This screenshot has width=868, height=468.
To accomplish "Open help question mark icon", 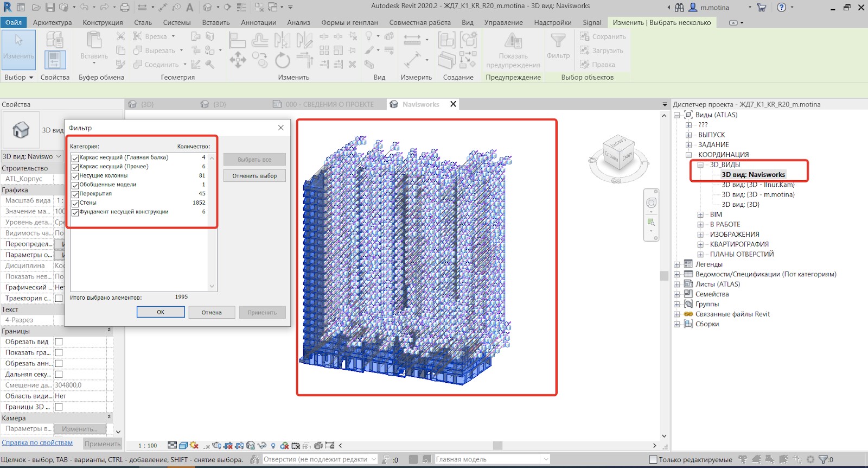I will [781, 8].
